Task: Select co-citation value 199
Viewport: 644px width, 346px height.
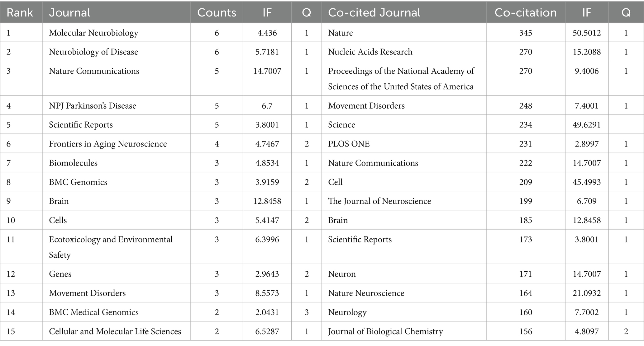Action: (526, 201)
